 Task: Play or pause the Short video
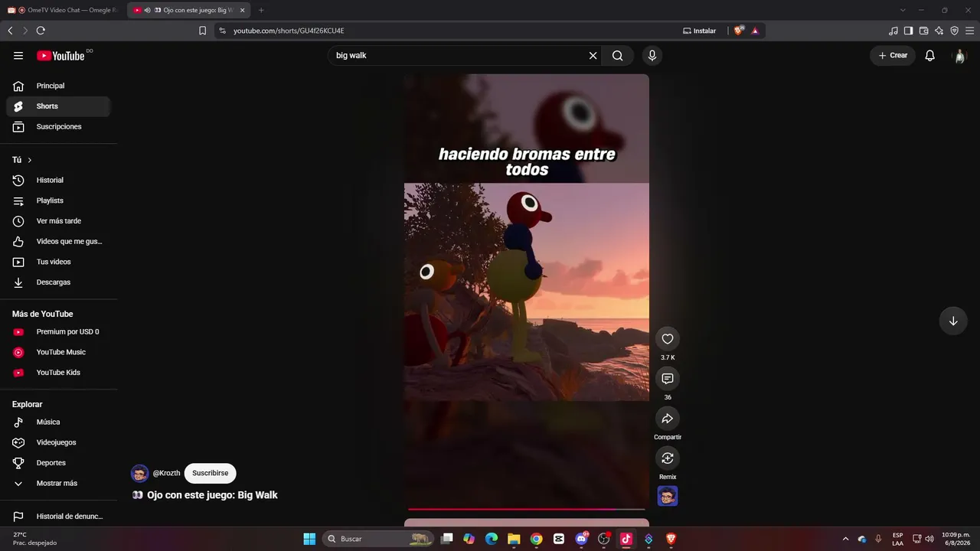[527, 292]
